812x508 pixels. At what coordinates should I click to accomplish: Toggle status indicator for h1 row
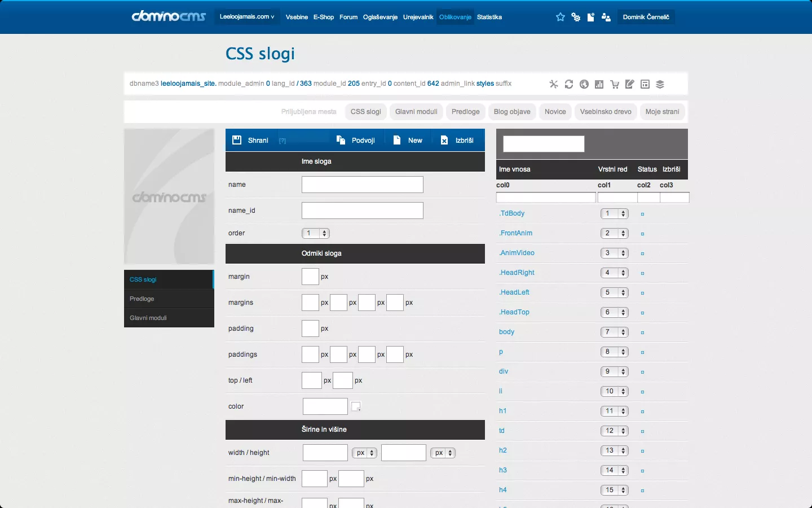(642, 412)
